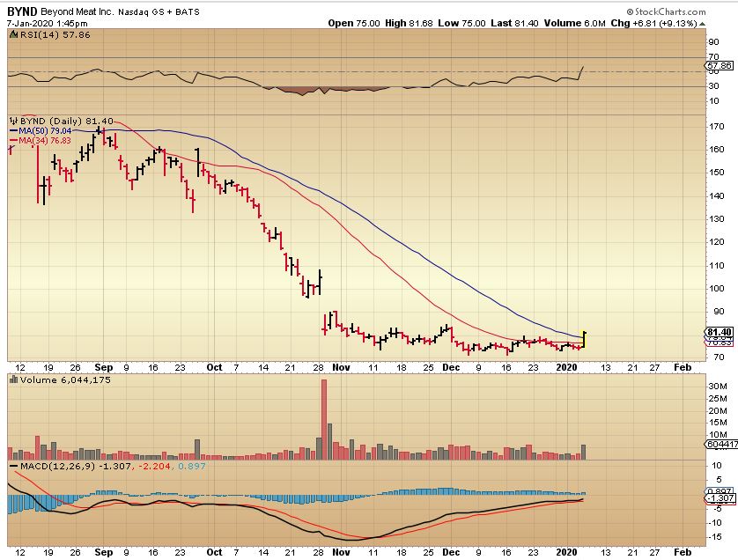Image resolution: width=738 pixels, height=560 pixels.
Task: Click the High 81.68 quote value
Action: pyautogui.click(x=409, y=23)
